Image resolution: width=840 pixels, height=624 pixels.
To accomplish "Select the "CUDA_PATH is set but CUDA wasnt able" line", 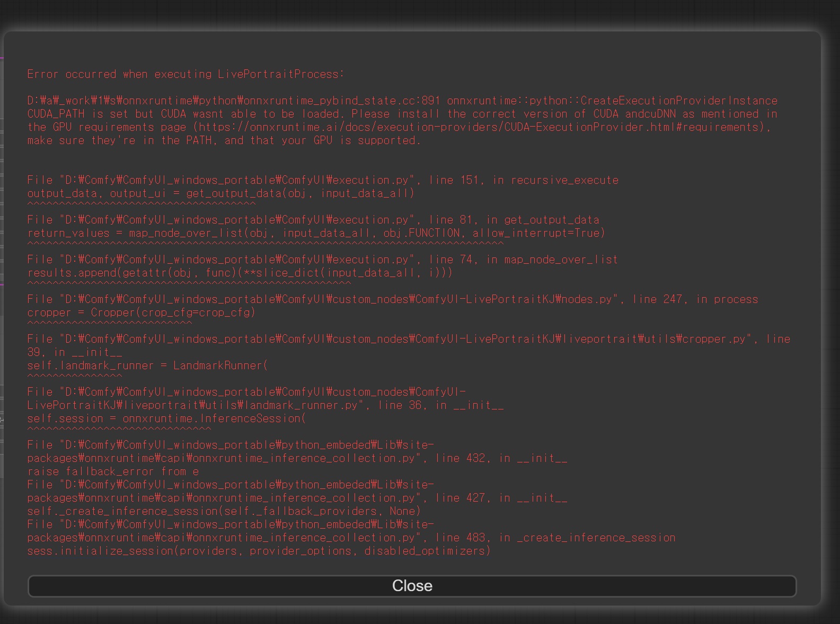I will [x=402, y=114].
